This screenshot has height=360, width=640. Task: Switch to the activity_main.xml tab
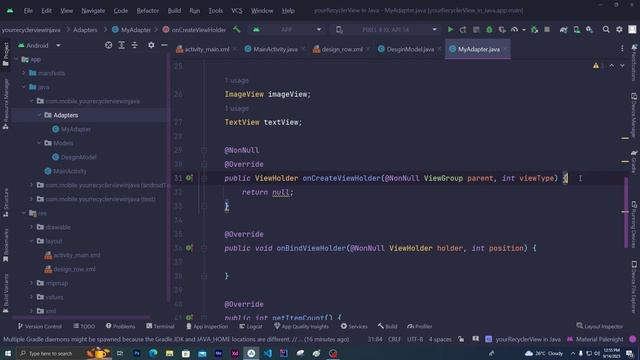coord(207,49)
